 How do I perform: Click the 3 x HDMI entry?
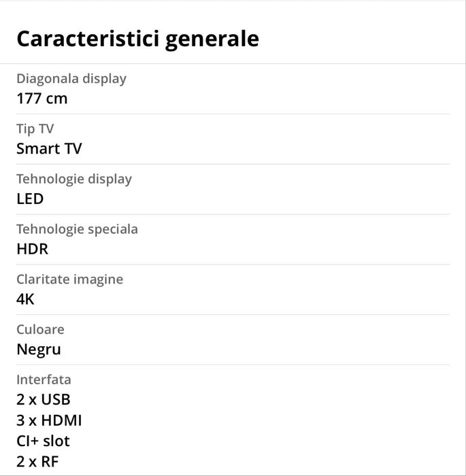click(49, 420)
